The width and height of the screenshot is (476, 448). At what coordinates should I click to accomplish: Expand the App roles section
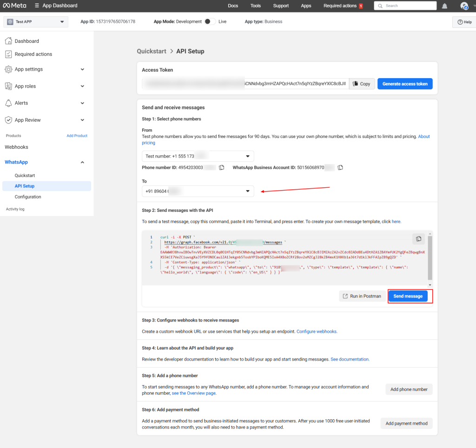coord(82,86)
